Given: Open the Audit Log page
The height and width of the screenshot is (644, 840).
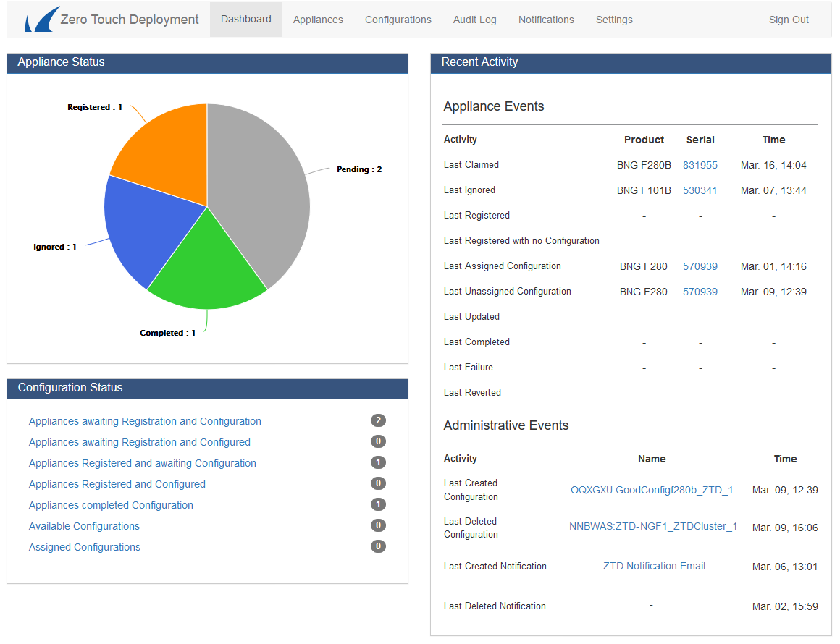Looking at the screenshot, I should [x=474, y=20].
